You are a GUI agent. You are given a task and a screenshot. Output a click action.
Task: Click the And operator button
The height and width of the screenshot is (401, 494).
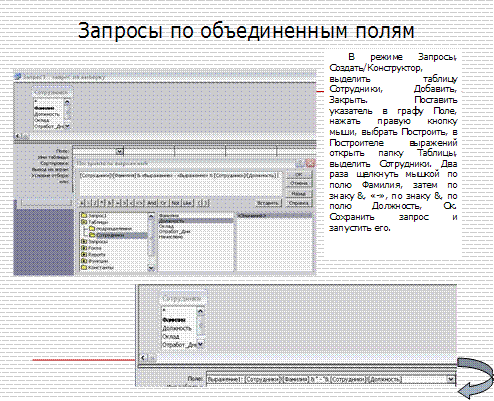152,203
